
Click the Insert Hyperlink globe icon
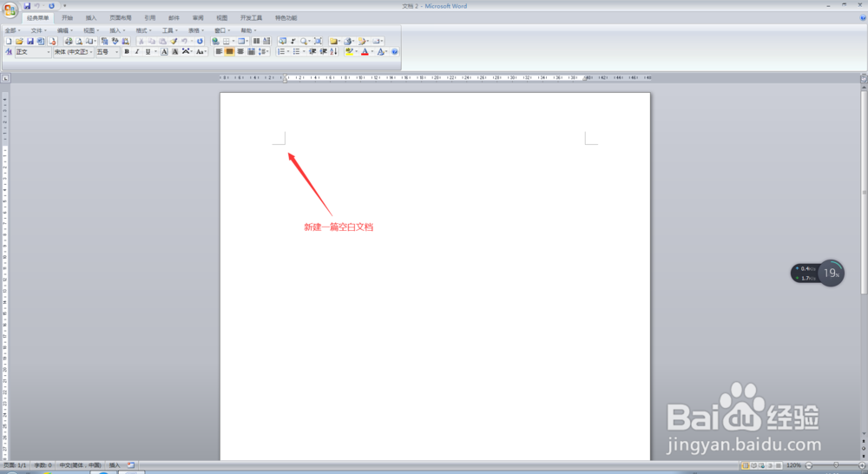[x=215, y=41]
